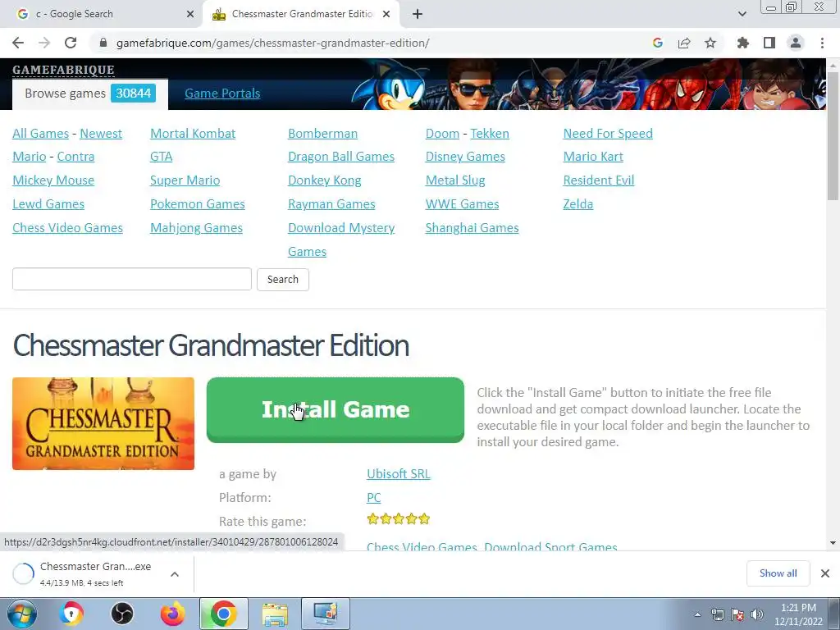Open the Windows Start menu
Viewport: 840px width, 630px height.
pos(22,614)
